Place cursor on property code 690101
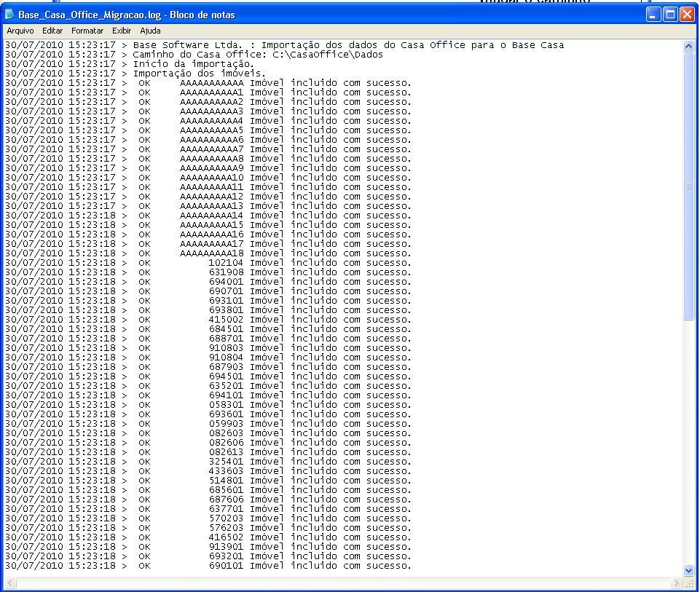700x592 pixels. [x=226, y=566]
